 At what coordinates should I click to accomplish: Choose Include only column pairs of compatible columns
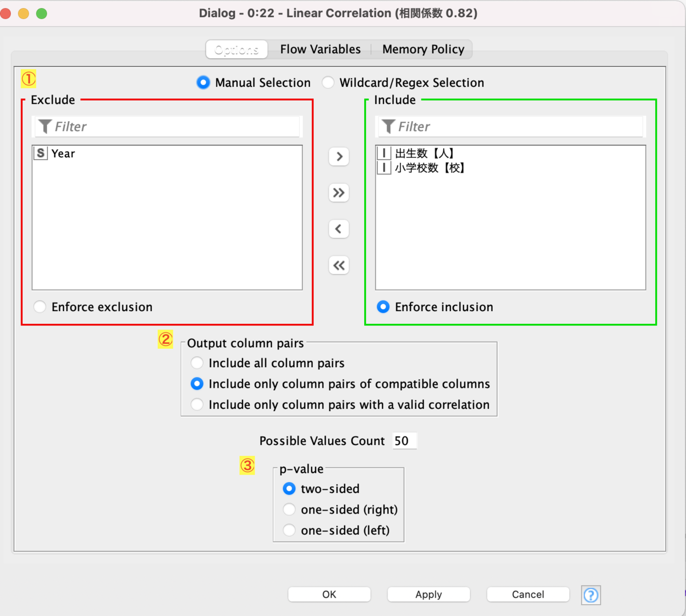pos(340,384)
